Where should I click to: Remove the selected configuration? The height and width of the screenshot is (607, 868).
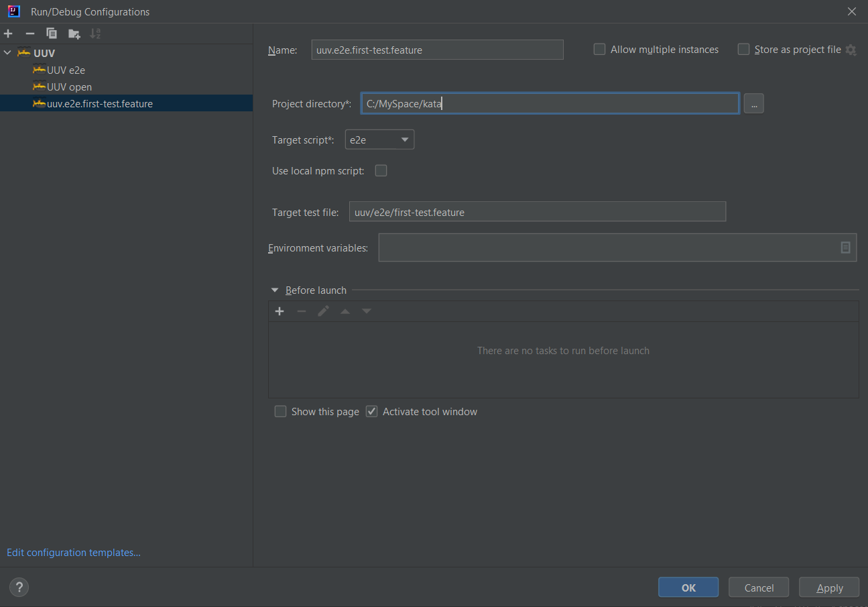[x=30, y=34]
